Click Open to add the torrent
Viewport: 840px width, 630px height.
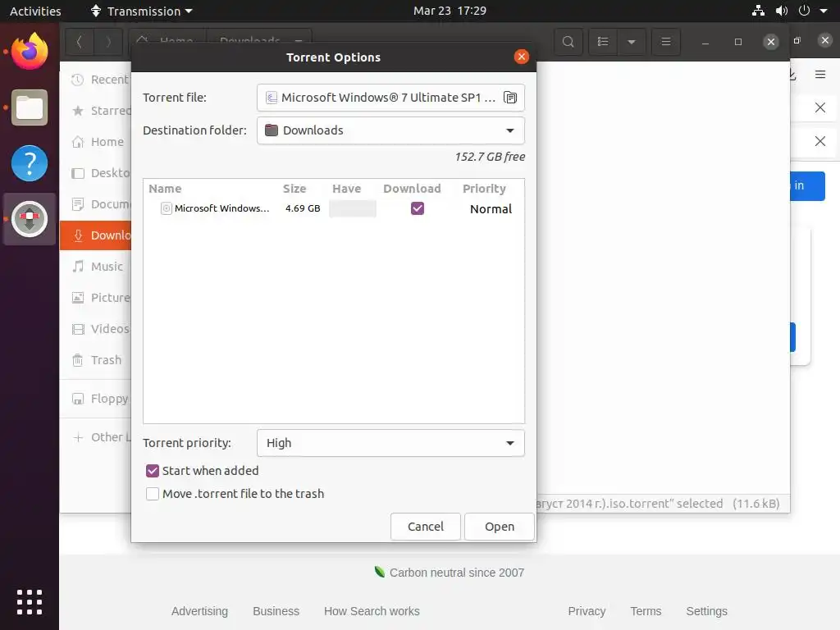pyautogui.click(x=500, y=527)
